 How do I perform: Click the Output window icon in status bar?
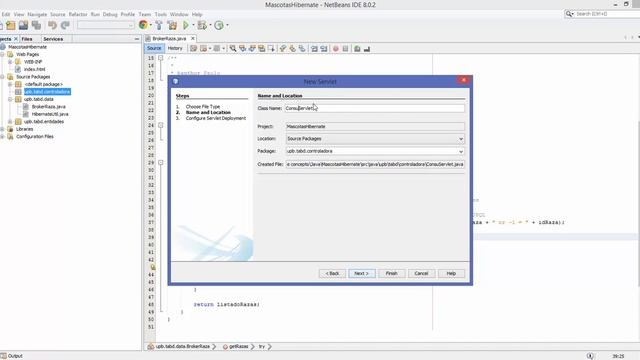pos(4,356)
